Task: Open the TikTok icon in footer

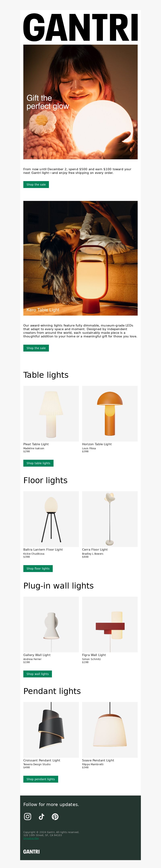Action: (x=41, y=816)
